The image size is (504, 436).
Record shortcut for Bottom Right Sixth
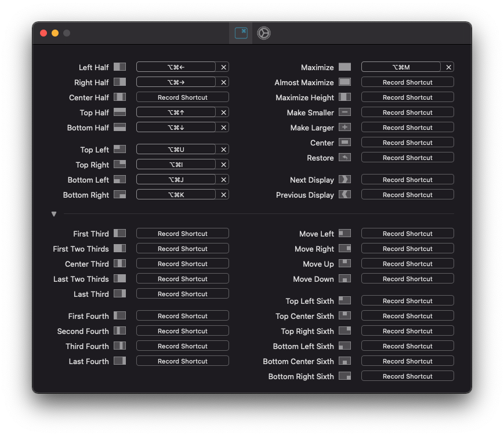[x=407, y=376]
